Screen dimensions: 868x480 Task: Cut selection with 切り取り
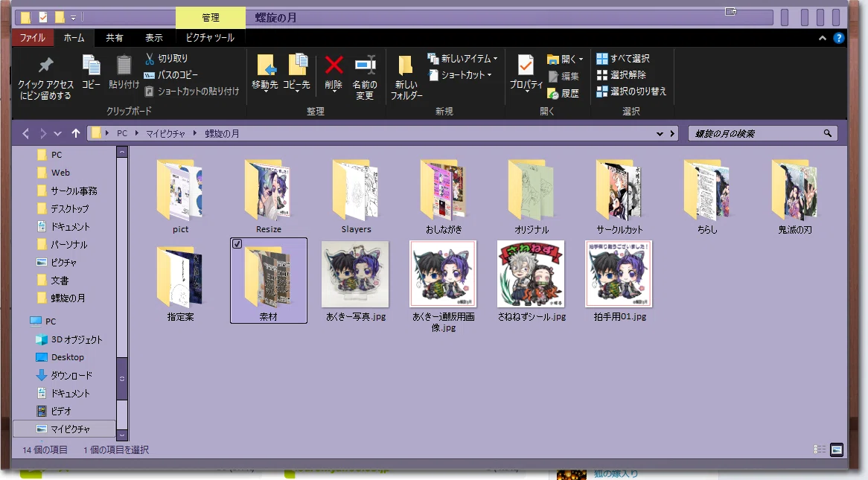[x=167, y=58]
